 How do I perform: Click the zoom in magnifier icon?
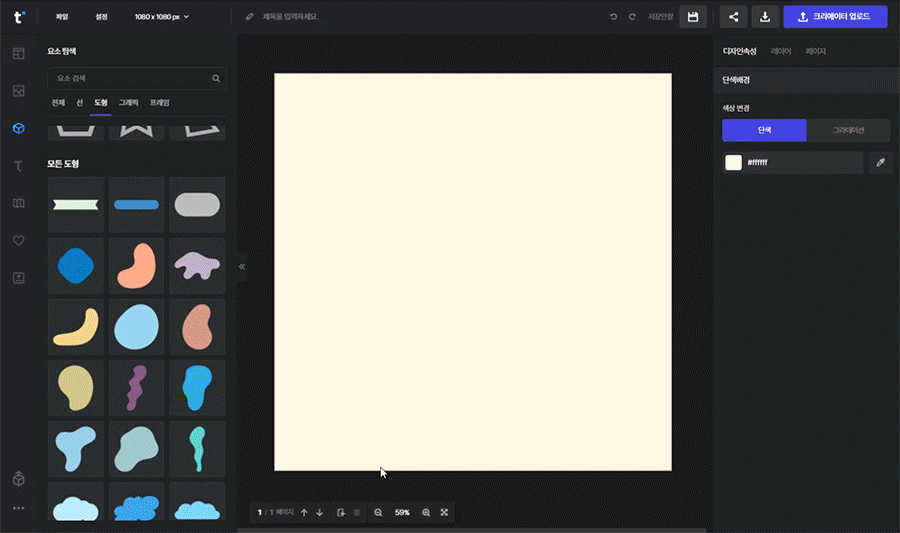[x=426, y=512]
